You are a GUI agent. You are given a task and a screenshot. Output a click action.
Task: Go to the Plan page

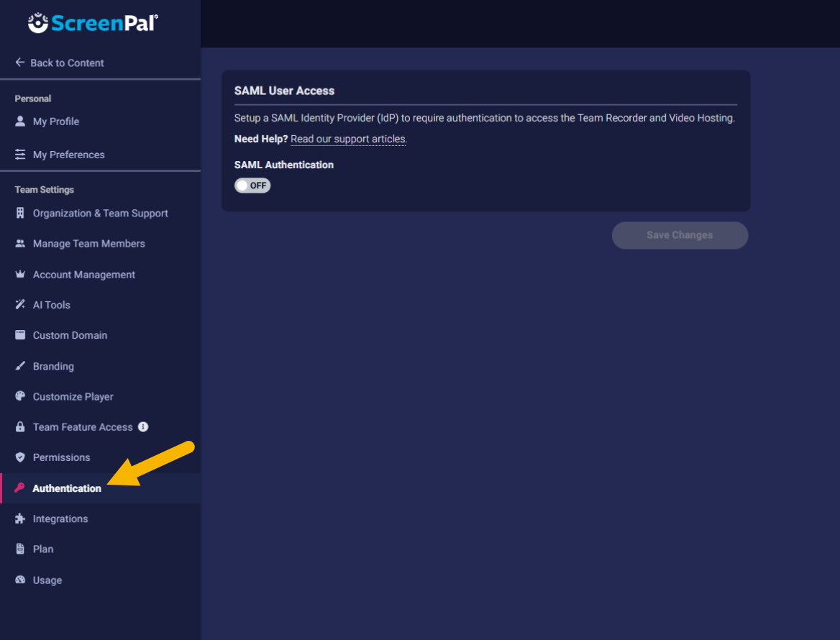(x=43, y=549)
